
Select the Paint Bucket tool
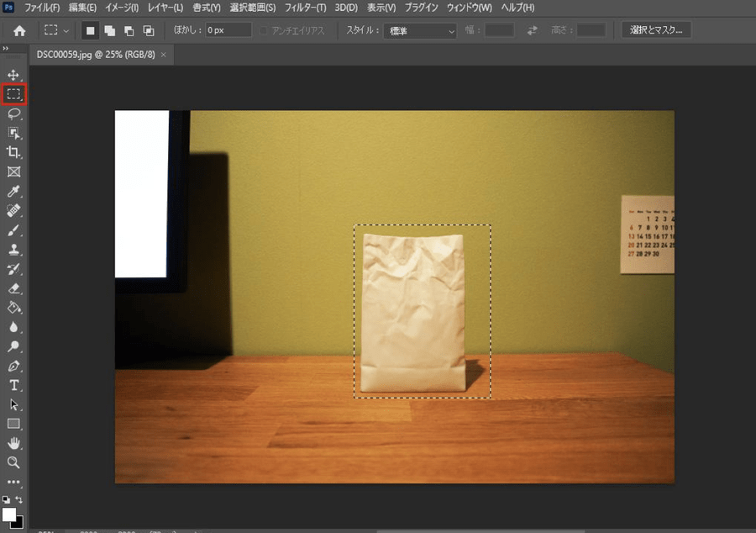[13, 308]
